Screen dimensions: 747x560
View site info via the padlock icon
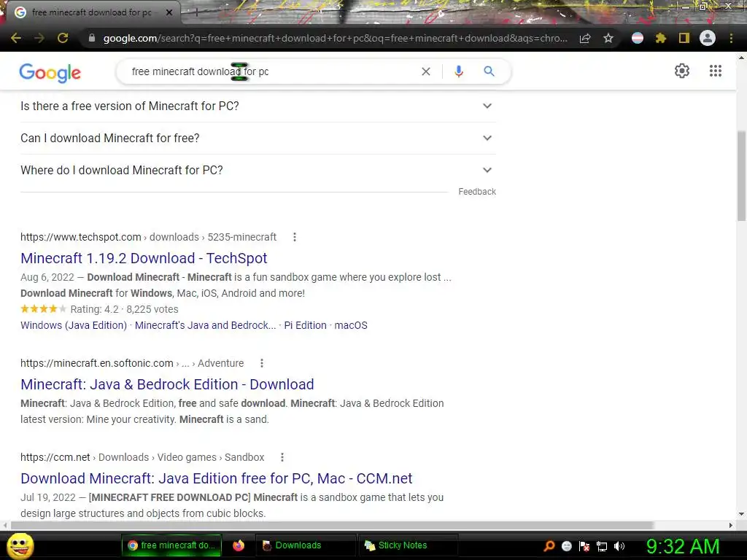tap(92, 38)
